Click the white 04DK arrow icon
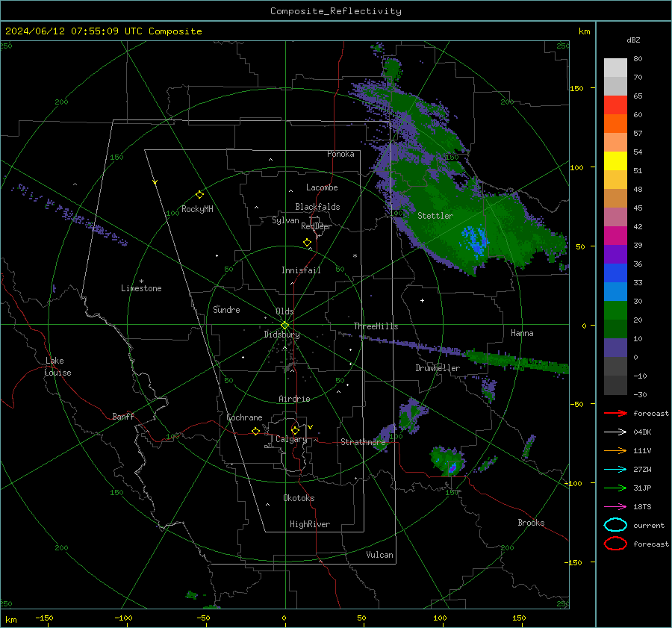This screenshot has height=628, width=672. tap(615, 432)
